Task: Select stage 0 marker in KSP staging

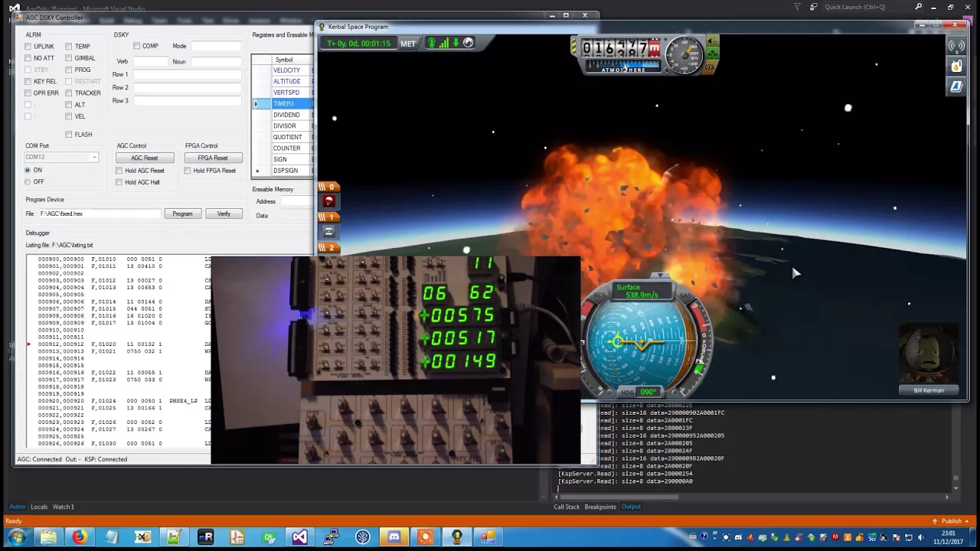Action: point(328,187)
